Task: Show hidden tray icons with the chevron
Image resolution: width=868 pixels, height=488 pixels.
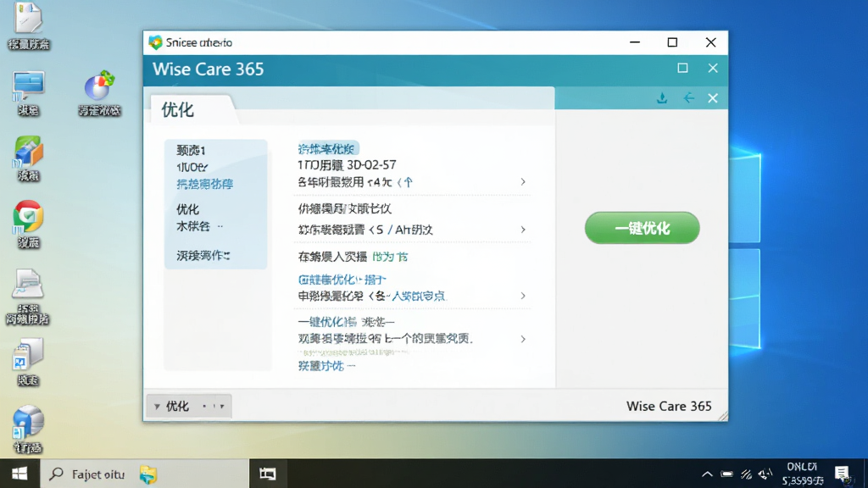Action: pyautogui.click(x=707, y=474)
